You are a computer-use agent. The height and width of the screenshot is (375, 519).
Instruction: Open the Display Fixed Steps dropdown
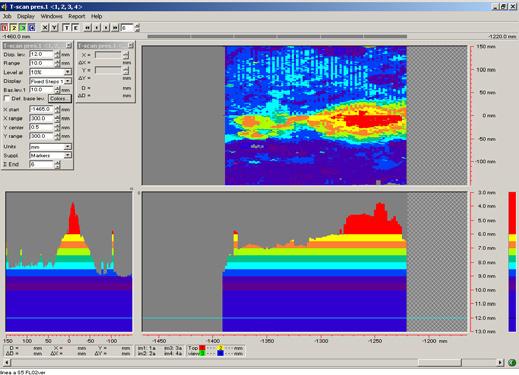click(68, 81)
